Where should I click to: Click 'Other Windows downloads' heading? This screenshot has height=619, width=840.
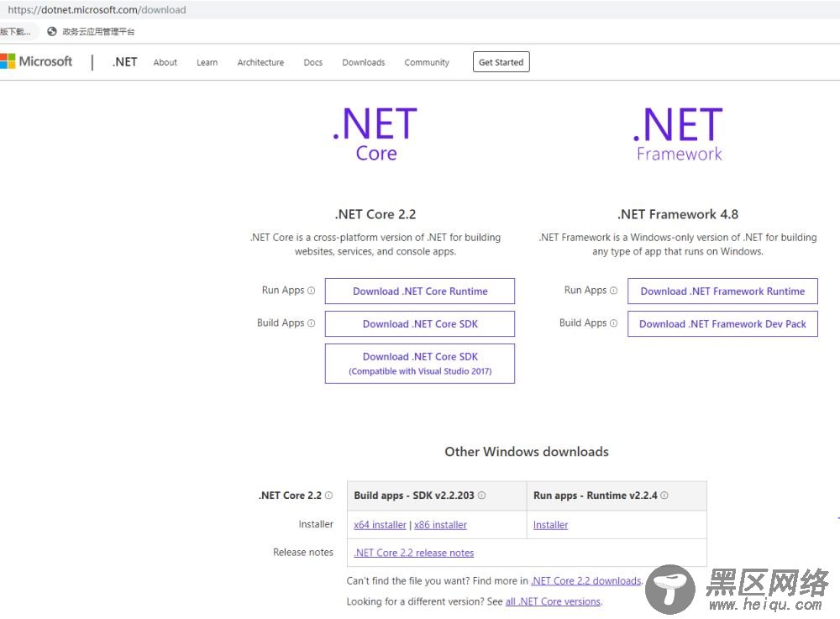[527, 451]
